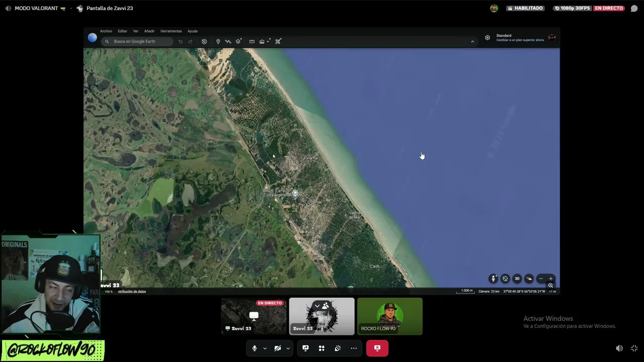
Task: Click the Ostende place label on map
Action: [314, 202]
